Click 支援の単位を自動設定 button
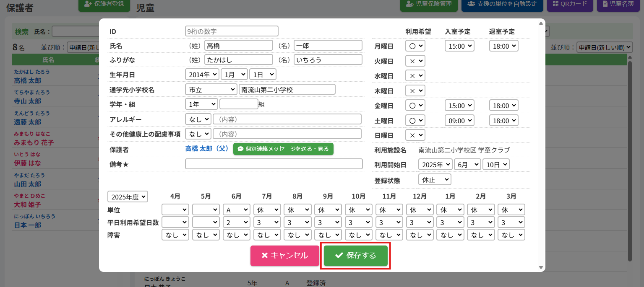 (502, 4)
